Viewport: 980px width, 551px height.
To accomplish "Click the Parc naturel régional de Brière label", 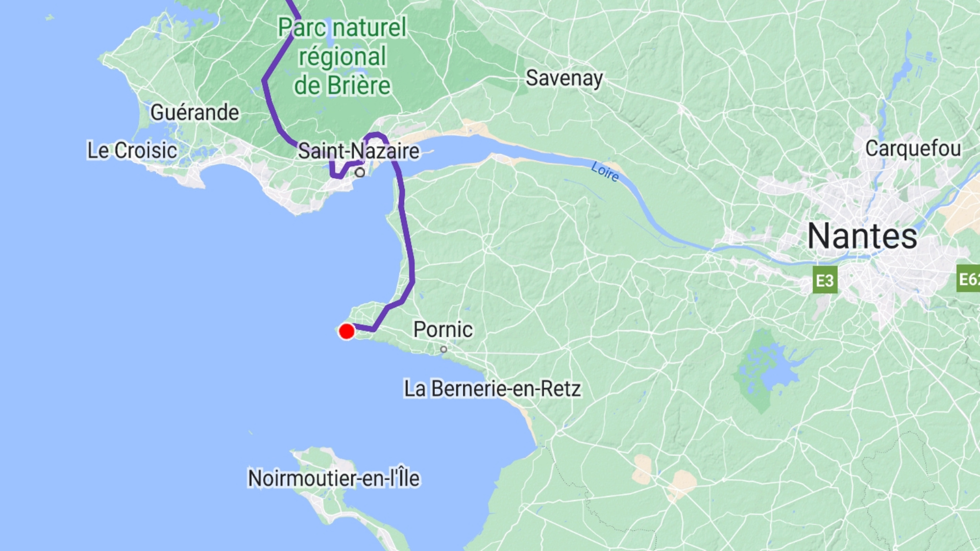I will point(342,56).
